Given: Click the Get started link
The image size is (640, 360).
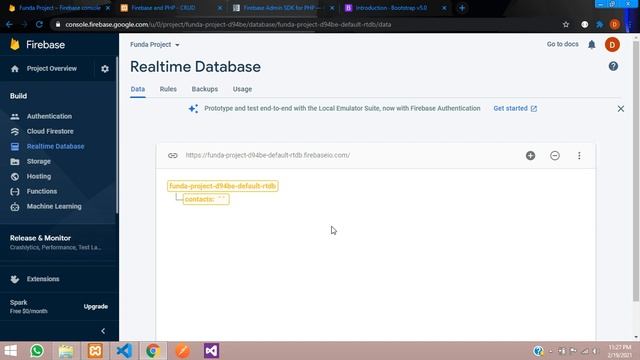Looking at the screenshot, I should pos(515,109).
